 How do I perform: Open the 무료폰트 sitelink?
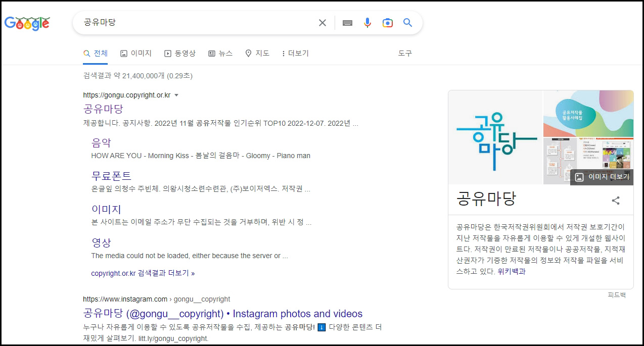(x=111, y=176)
